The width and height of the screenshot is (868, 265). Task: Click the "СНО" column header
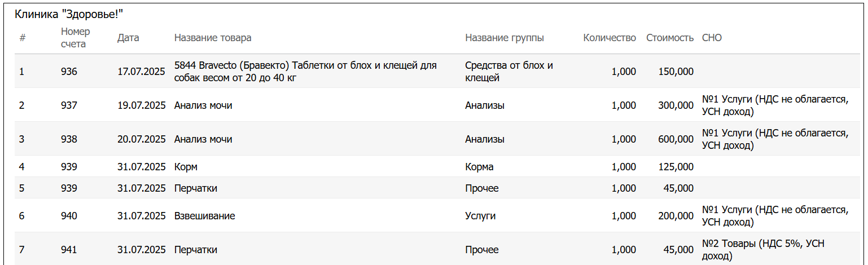click(x=712, y=38)
